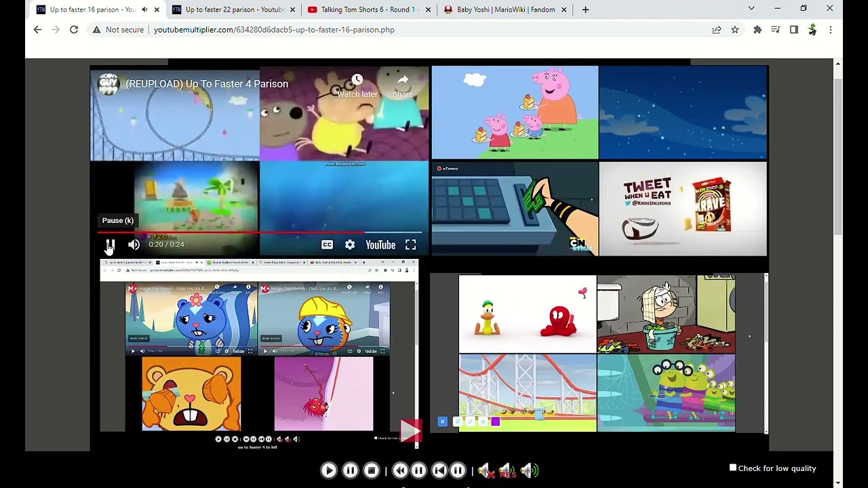Play all videos with bottom play button
Screen dimensions: 868x488
[x=329, y=470]
